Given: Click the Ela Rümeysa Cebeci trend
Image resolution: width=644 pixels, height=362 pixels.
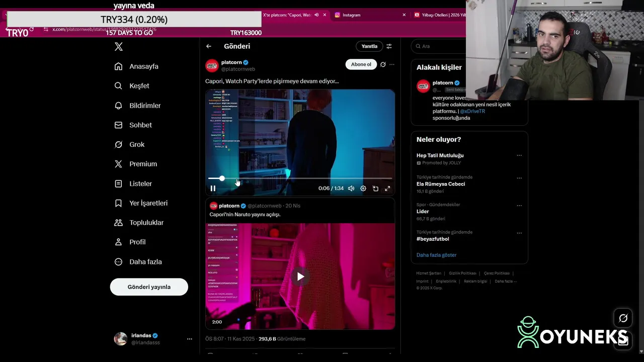Looking at the screenshot, I should tap(441, 184).
